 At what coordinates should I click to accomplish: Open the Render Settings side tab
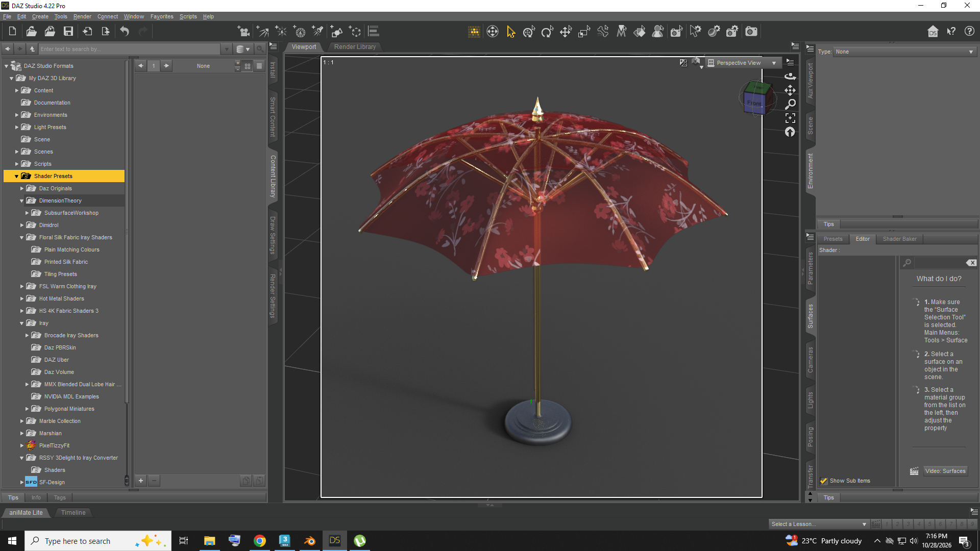[273, 296]
